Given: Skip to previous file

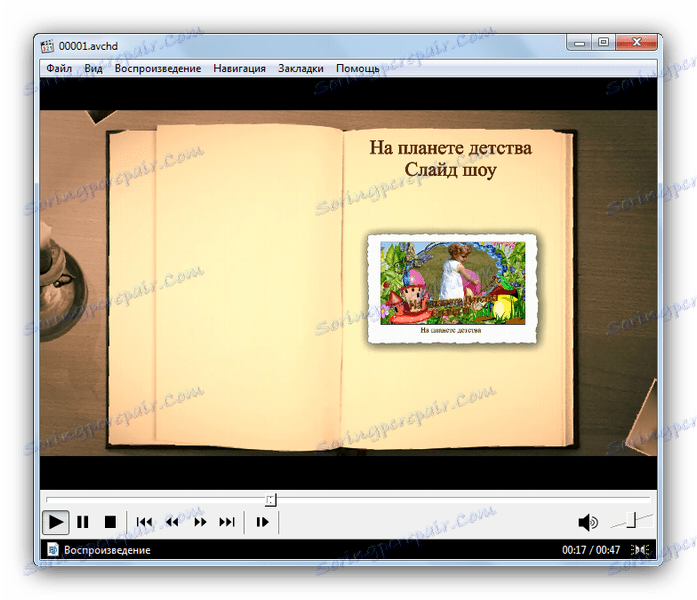Looking at the screenshot, I should (144, 522).
